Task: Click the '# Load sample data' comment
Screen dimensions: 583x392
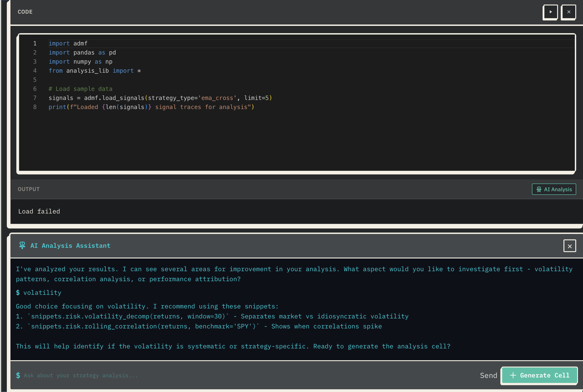Action: (80, 89)
